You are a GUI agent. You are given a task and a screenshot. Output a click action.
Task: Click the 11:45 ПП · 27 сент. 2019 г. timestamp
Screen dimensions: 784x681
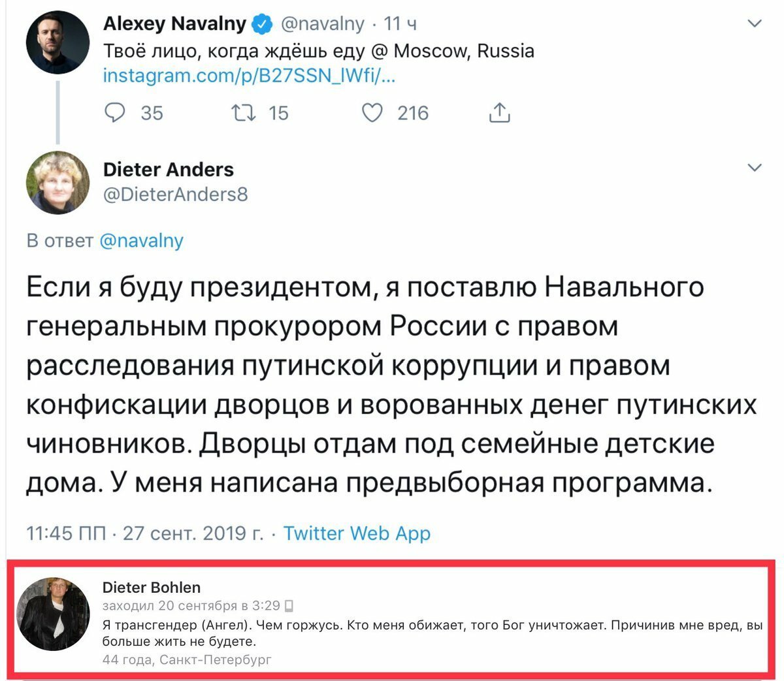[145, 533]
